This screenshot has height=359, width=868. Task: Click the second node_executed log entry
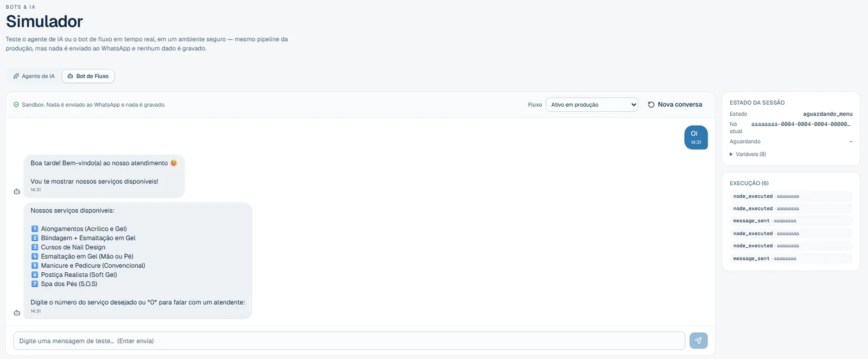(x=791, y=209)
